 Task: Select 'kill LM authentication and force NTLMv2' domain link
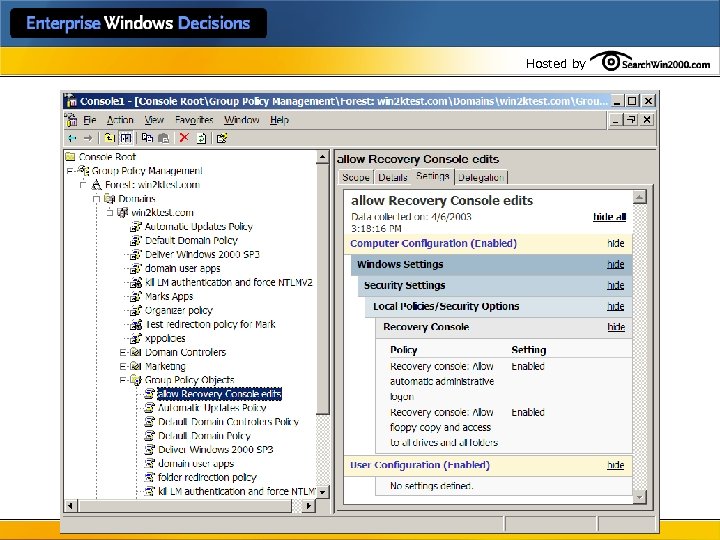coord(228,282)
